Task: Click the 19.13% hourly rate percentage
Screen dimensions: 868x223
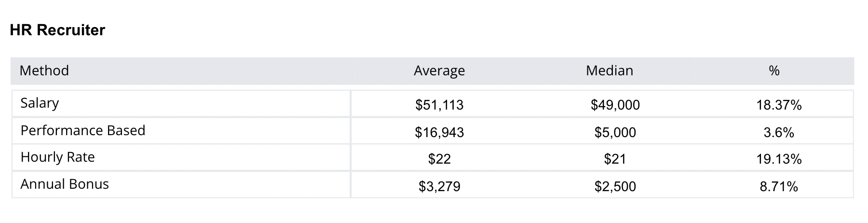Action: pyautogui.click(x=779, y=159)
